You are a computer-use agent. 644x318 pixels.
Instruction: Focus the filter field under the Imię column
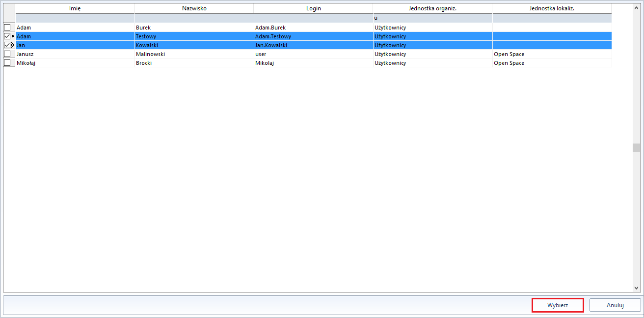pyautogui.click(x=75, y=18)
